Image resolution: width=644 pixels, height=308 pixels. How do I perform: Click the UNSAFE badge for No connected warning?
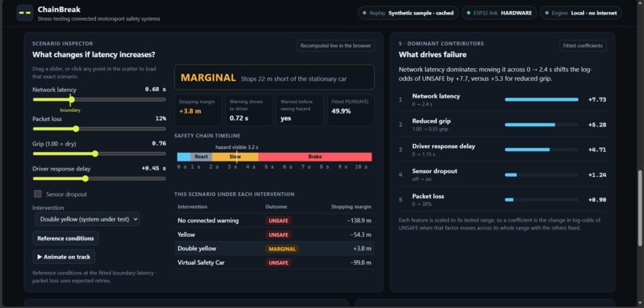point(278,221)
